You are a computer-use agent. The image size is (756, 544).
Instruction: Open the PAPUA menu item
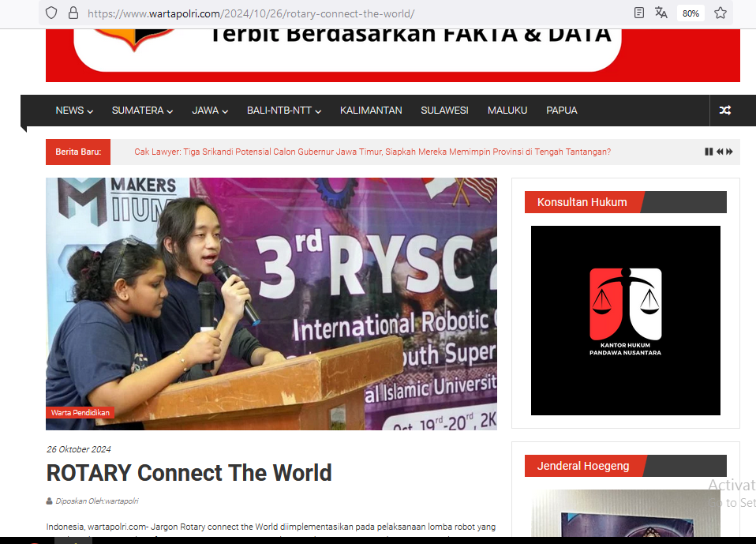[561, 111]
